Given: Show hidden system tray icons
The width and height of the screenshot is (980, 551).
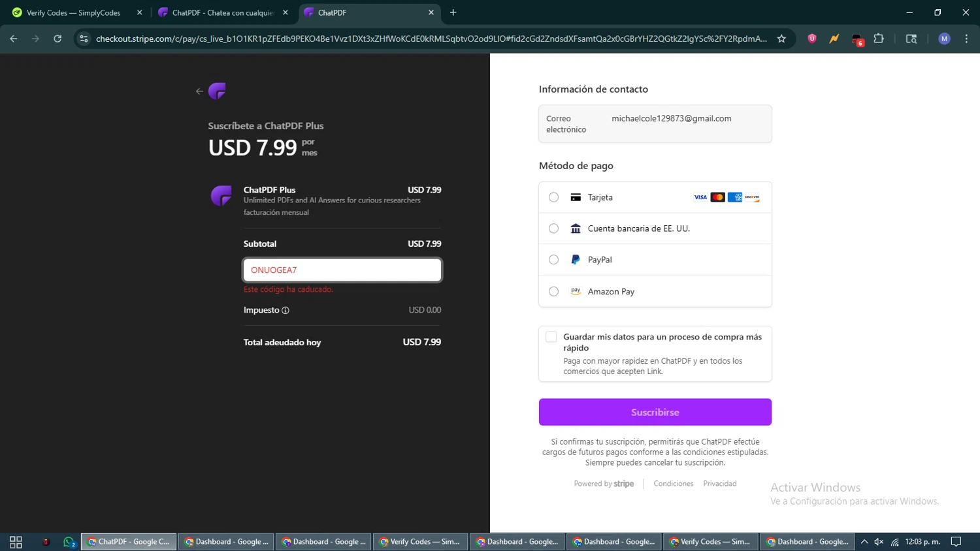Looking at the screenshot, I should click(864, 542).
